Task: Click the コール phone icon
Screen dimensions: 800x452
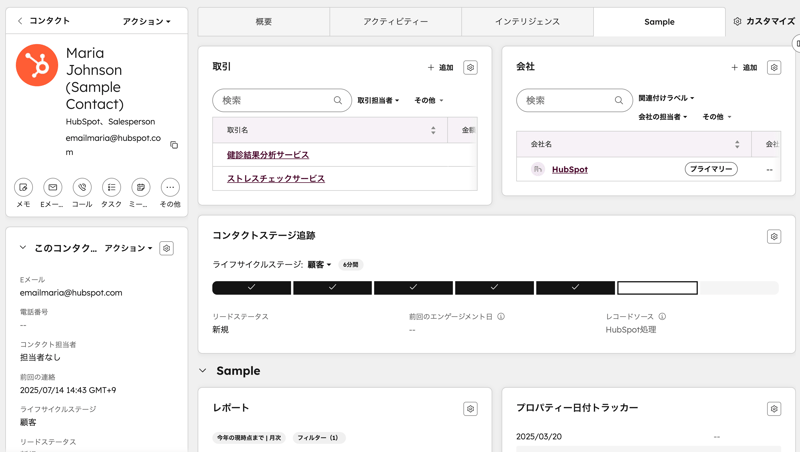Action: tap(82, 187)
